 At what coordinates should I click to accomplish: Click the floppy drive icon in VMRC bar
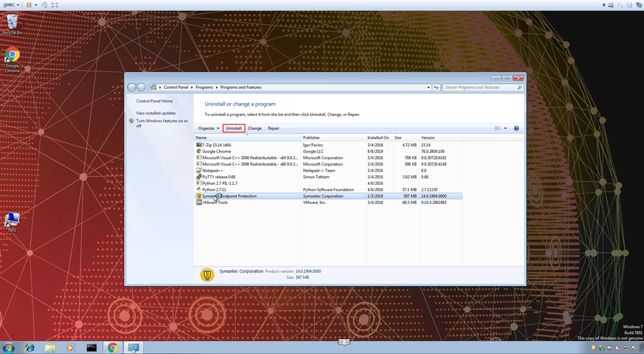pos(629,5)
